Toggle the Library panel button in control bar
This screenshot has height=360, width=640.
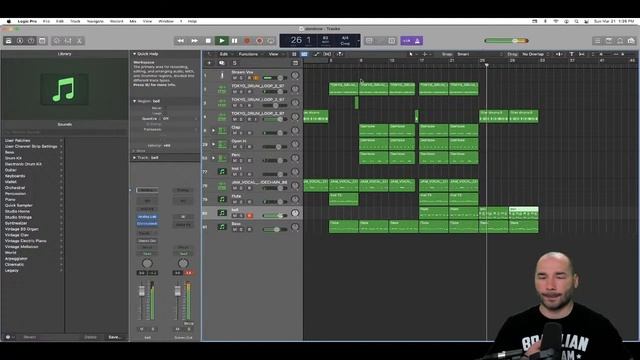(8, 41)
